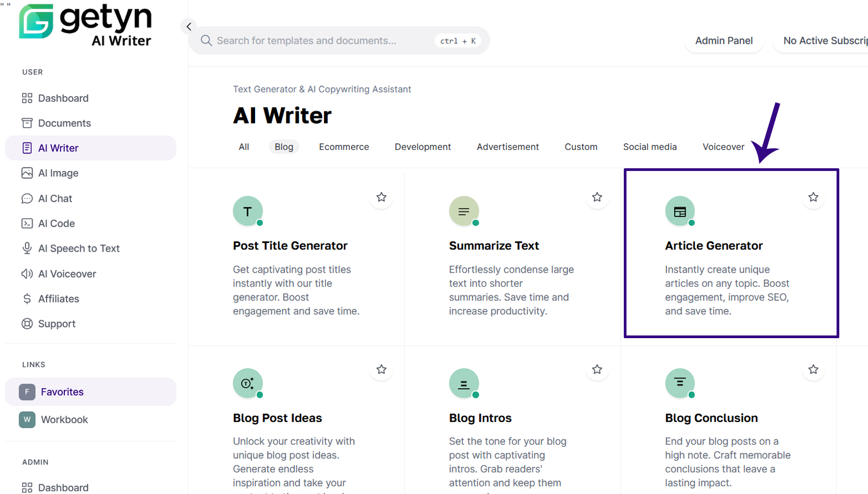Open the Article Generator title
The image size is (868, 494).
714,246
